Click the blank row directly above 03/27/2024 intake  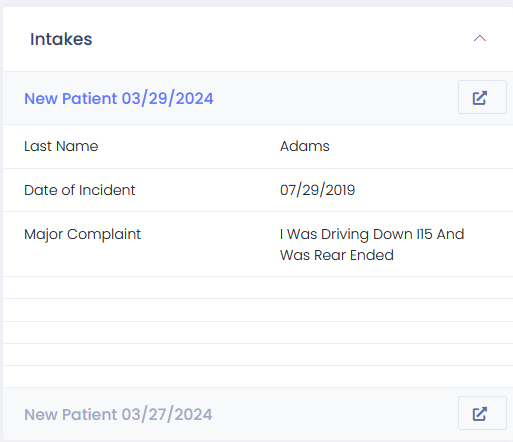click(x=258, y=376)
